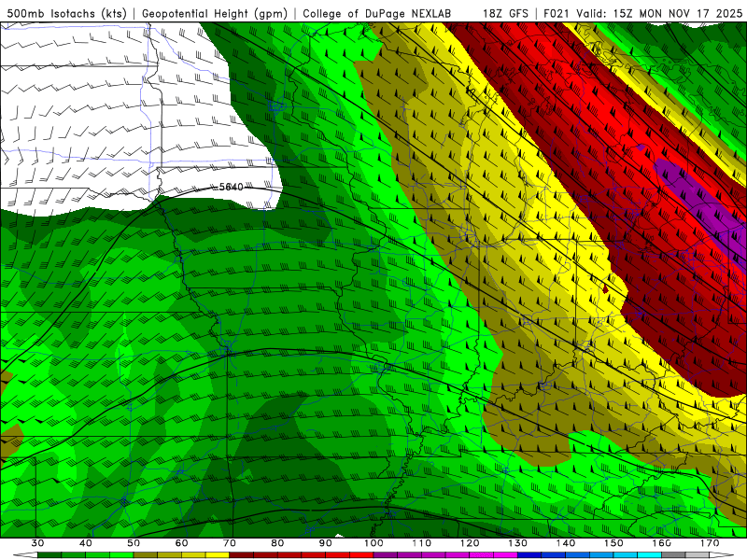Click the '150' colorbar scale label

click(x=614, y=543)
